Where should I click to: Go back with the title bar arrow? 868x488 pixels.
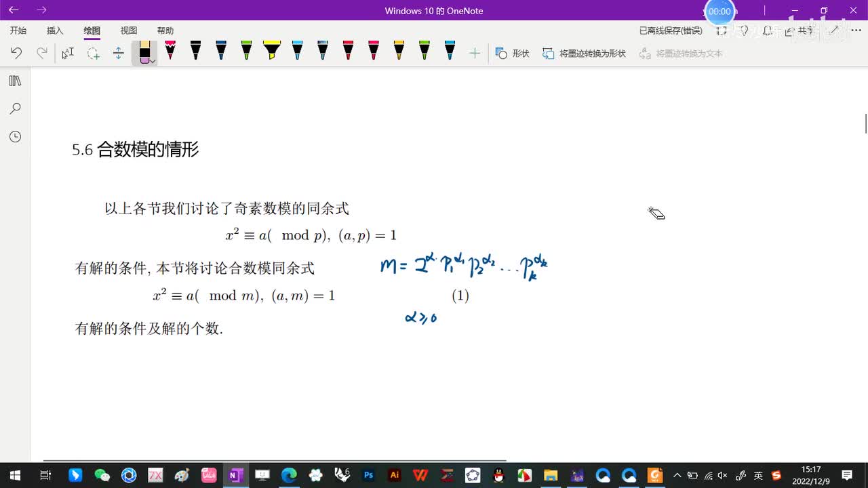click(x=14, y=10)
